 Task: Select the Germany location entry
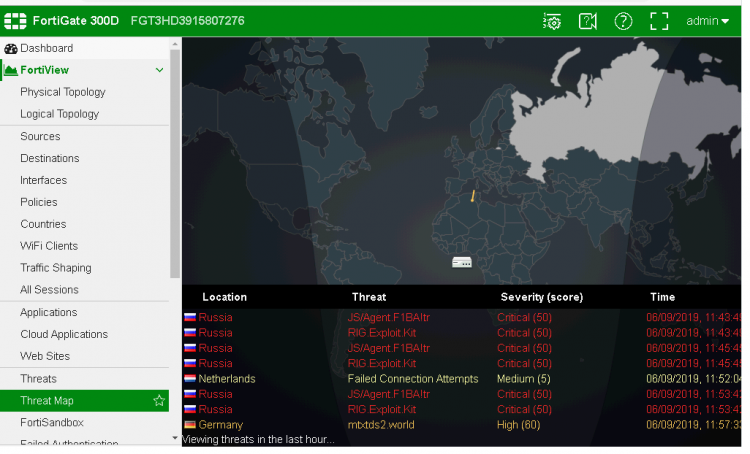click(x=221, y=425)
